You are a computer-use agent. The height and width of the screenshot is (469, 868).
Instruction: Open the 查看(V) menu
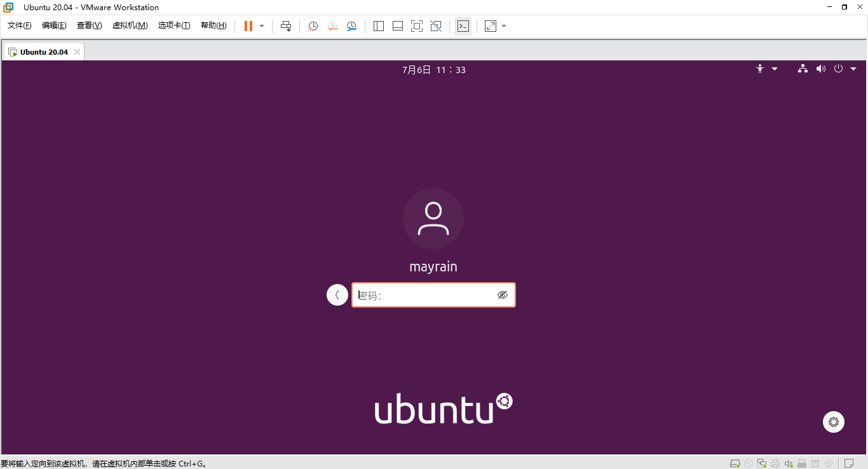tap(89, 25)
